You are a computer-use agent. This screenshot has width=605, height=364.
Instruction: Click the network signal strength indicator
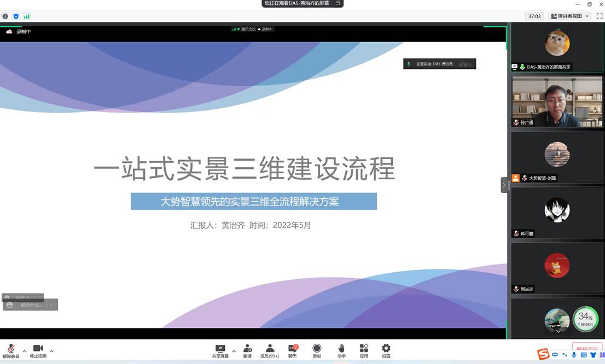click(26, 16)
